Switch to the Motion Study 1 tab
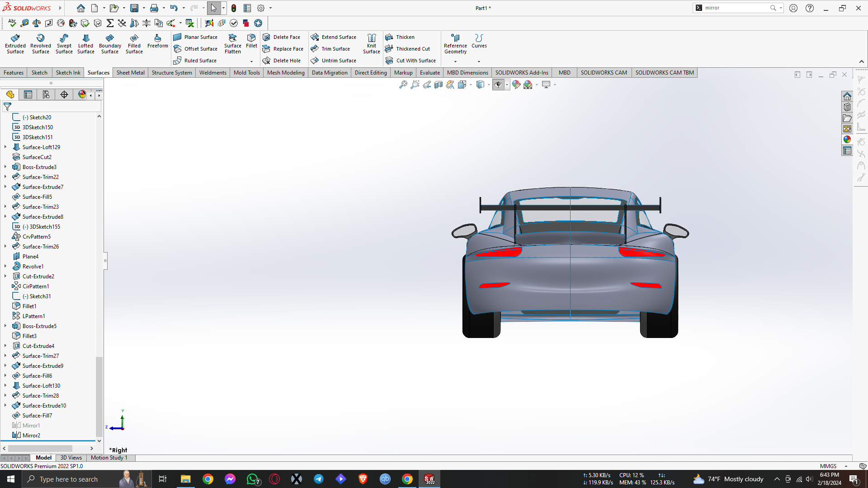The image size is (868, 488). 109,458
